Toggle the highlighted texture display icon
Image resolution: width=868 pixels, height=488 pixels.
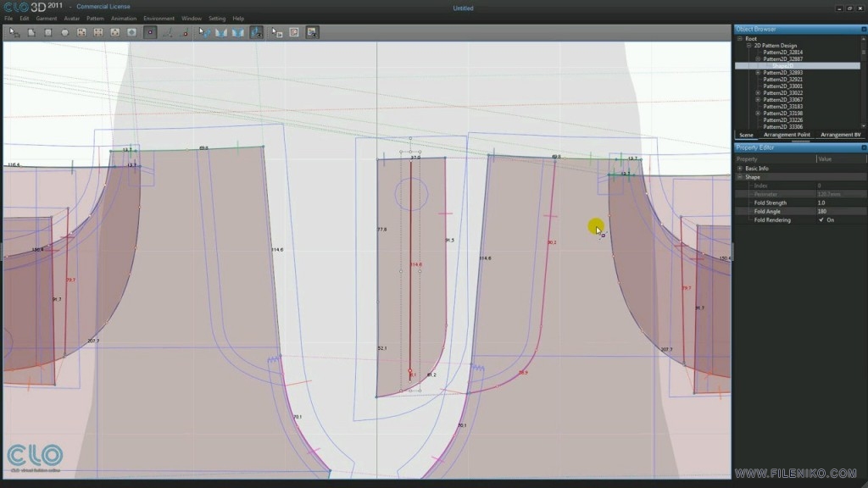[312, 33]
